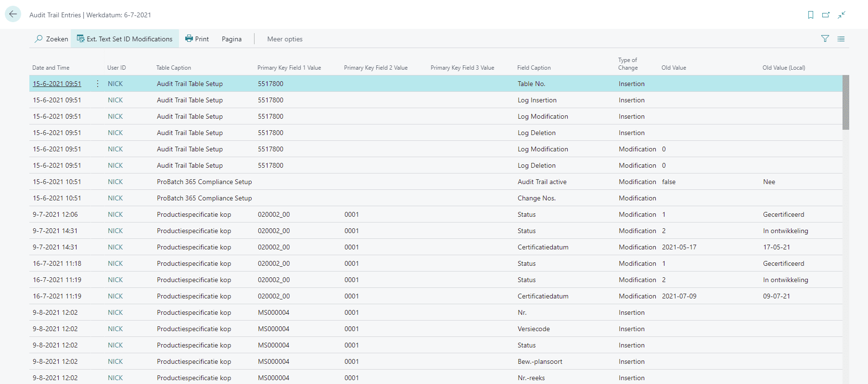Sort by Date and Time column header
Viewport: 868px width, 384px height.
[51, 68]
